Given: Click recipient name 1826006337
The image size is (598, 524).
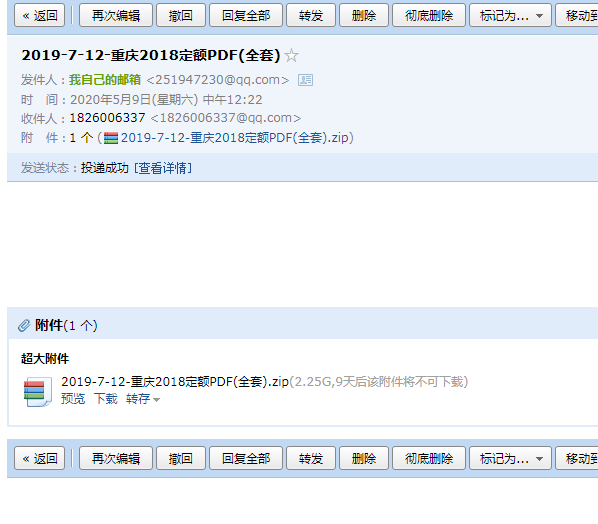Looking at the screenshot, I should (107, 118).
